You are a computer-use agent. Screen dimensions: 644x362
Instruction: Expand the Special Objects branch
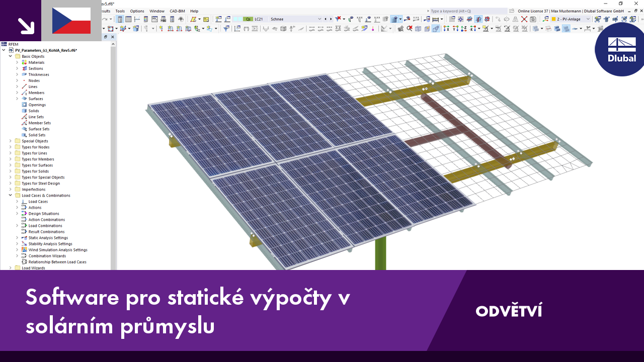[10, 141]
